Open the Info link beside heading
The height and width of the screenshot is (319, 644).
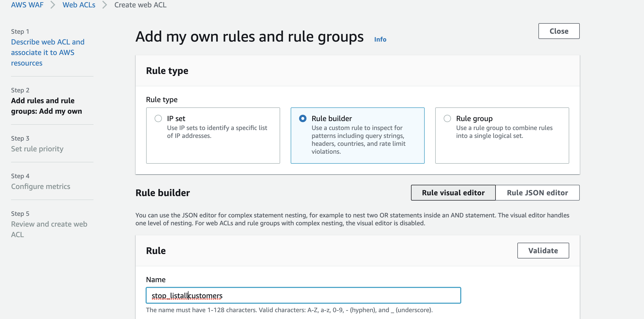(380, 39)
